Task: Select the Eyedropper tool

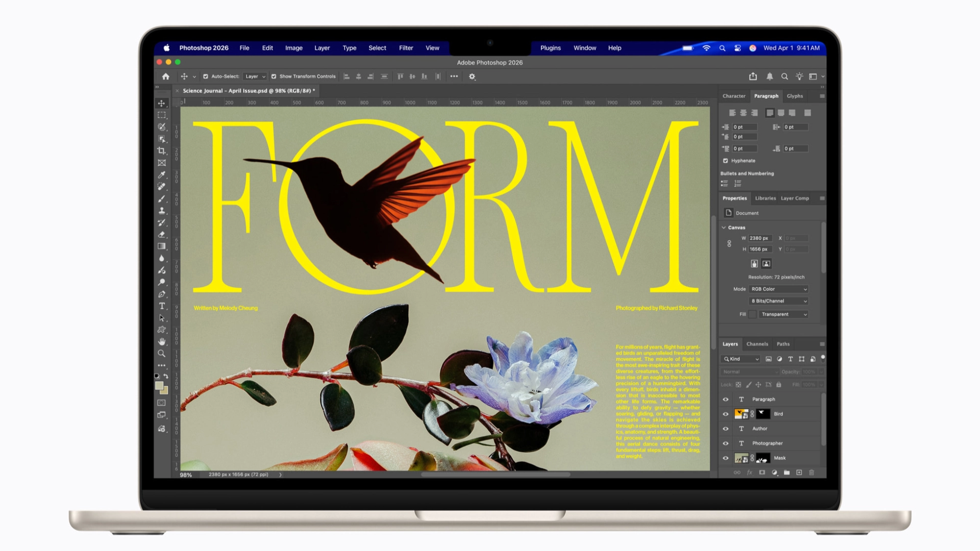Action: tap(162, 175)
